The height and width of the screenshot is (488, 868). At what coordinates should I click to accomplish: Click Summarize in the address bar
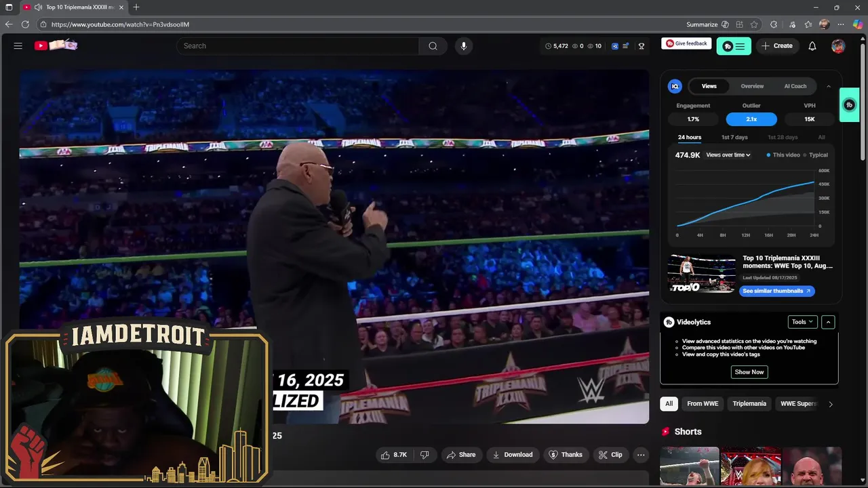pyautogui.click(x=702, y=24)
